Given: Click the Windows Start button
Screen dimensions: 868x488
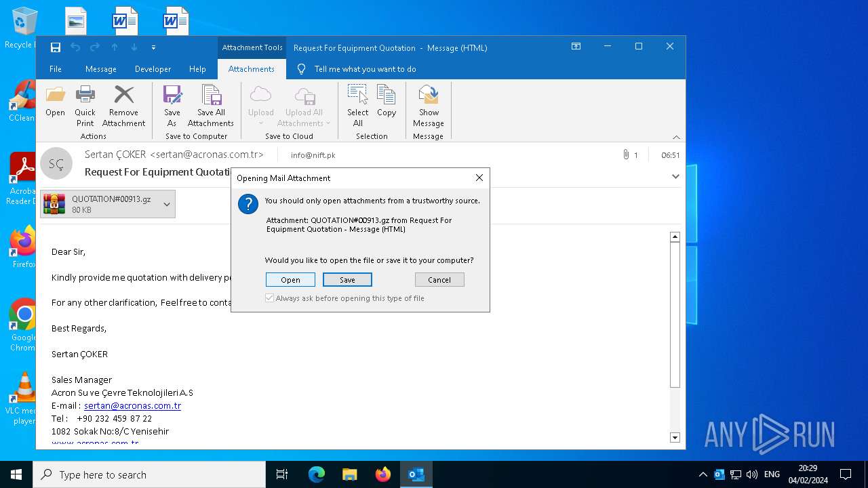Looking at the screenshot, I should tap(16, 474).
